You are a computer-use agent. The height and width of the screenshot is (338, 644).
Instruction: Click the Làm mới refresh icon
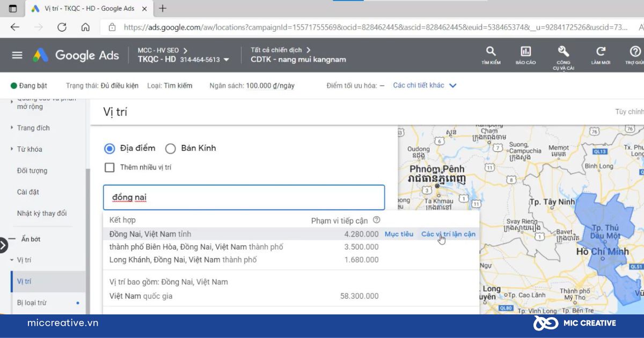pyautogui.click(x=601, y=52)
